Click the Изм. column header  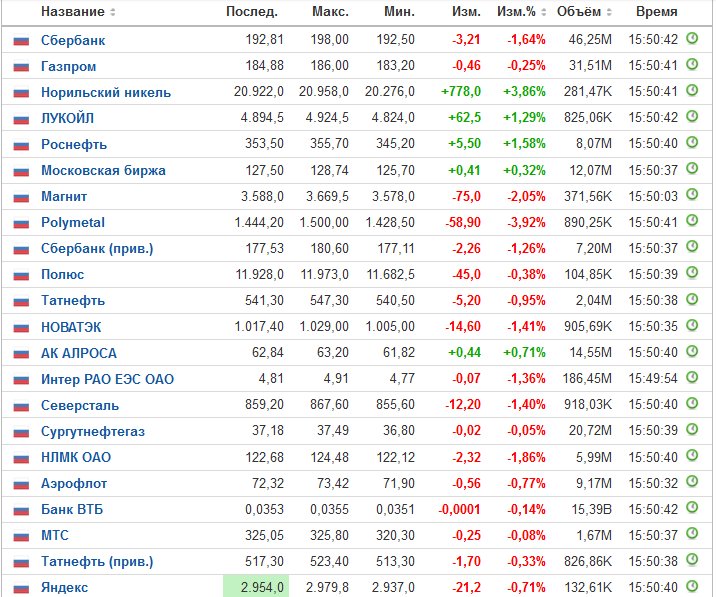(466, 11)
